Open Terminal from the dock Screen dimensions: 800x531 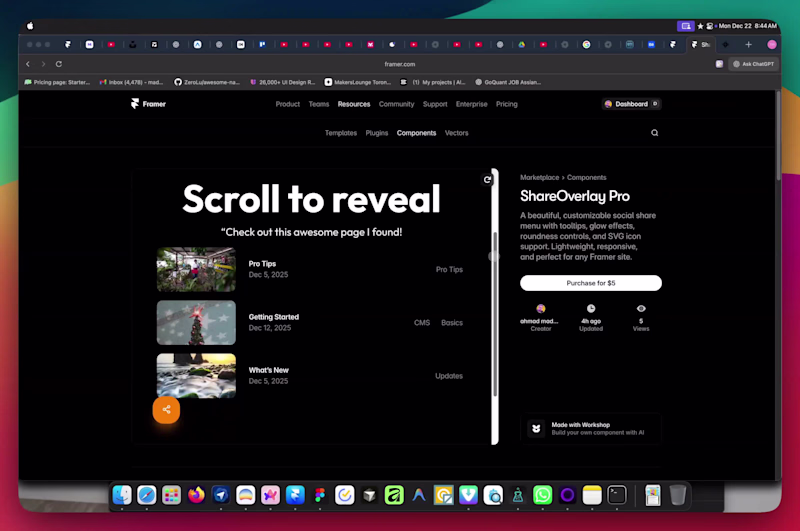point(617,495)
